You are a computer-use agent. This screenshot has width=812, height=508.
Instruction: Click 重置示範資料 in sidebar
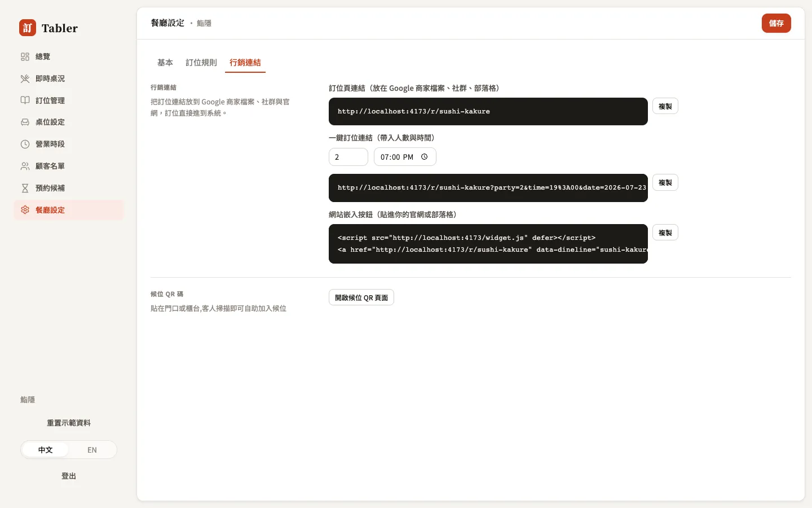click(69, 423)
